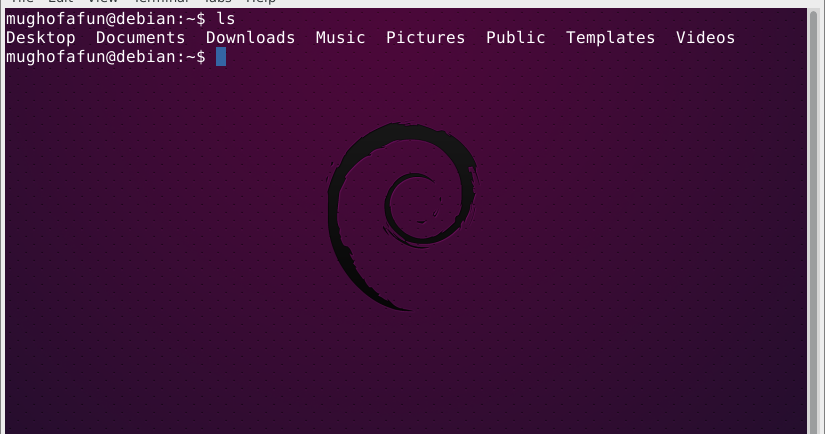Click the Desktop entry in ls output
Viewport: 825px width, 434px height.
pos(41,38)
